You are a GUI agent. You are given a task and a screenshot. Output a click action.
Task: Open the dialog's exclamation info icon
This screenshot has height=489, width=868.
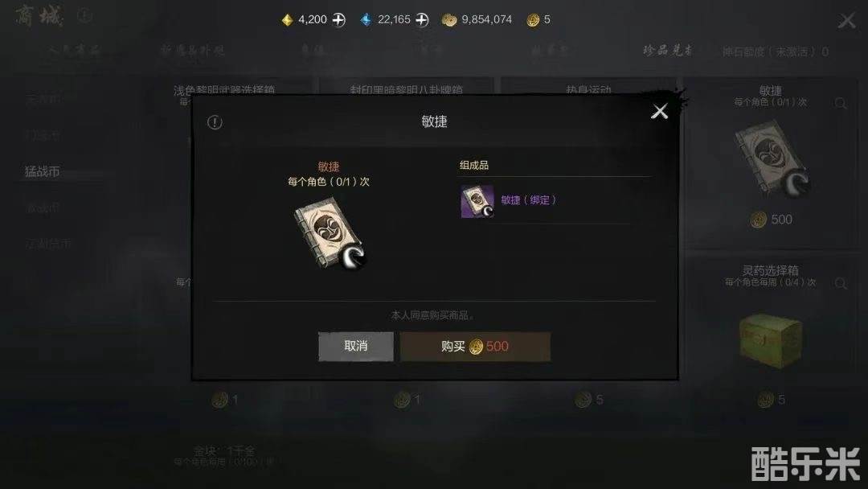tap(215, 122)
